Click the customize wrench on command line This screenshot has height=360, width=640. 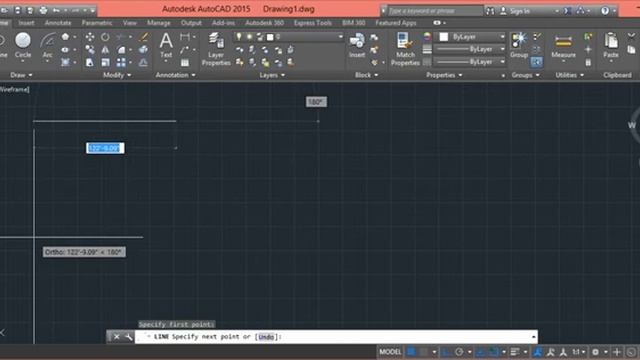[x=129, y=337]
